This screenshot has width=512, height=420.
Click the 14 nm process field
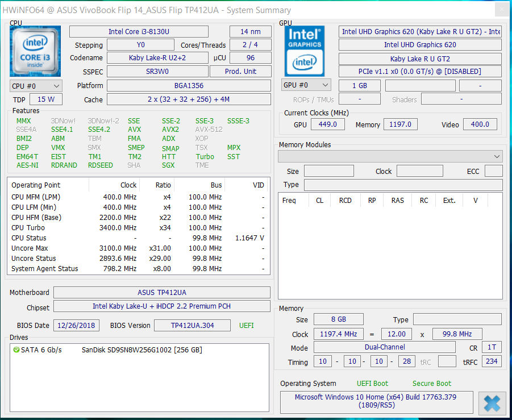pyautogui.click(x=251, y=32)
